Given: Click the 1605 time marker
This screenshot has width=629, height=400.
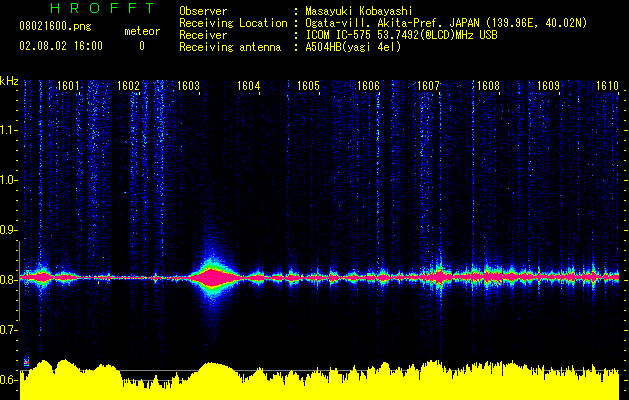Looking at the screenshot, I should [308, 86].
